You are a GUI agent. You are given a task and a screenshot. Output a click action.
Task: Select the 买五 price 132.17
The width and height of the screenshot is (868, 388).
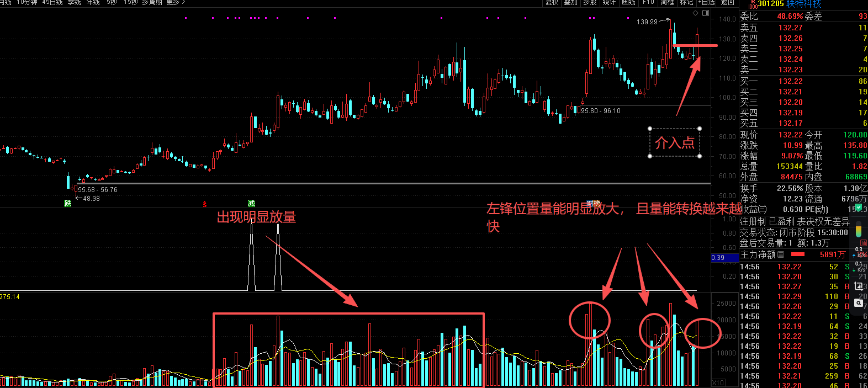click(x=791, y=123)
